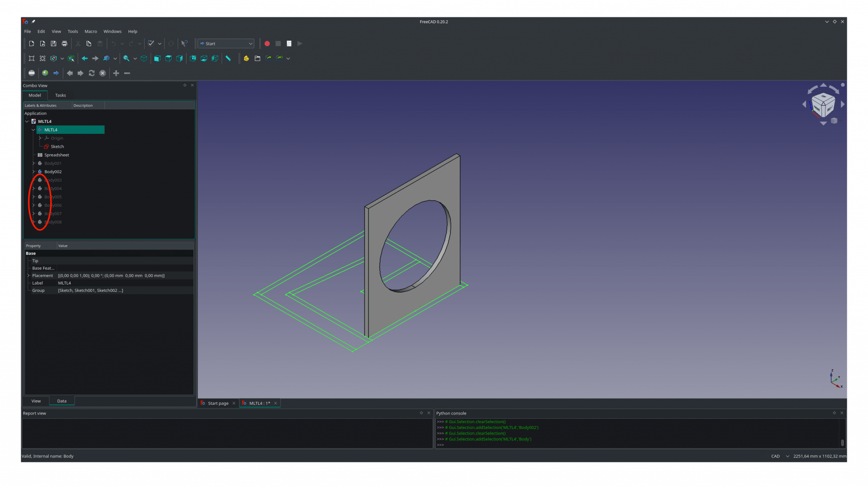Create a new Group folder
This screenshot has height=487, width=868.
257,58
